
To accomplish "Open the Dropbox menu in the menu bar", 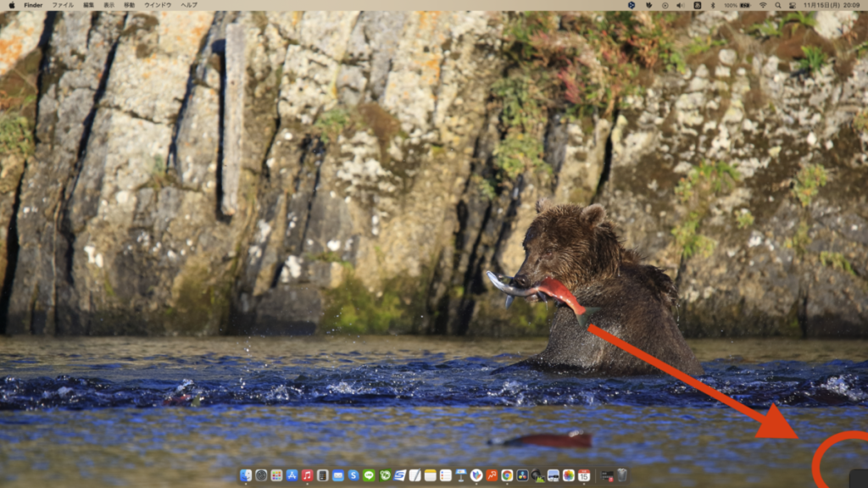I will click(x=632, y=8).
